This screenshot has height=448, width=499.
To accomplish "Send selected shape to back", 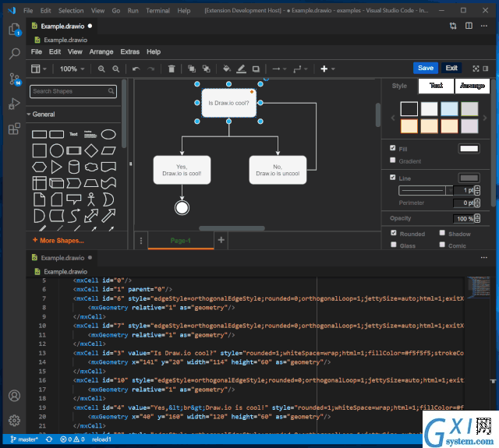I will [206, 69].
